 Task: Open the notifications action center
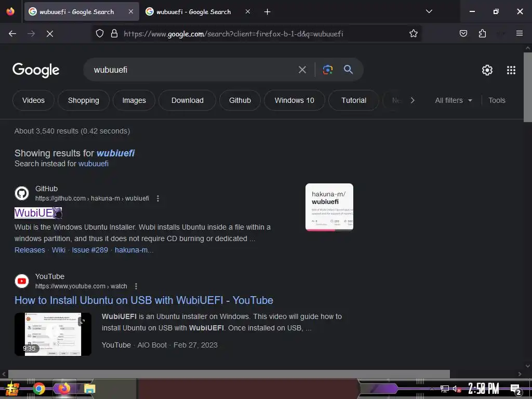click(x=516, y=389)
